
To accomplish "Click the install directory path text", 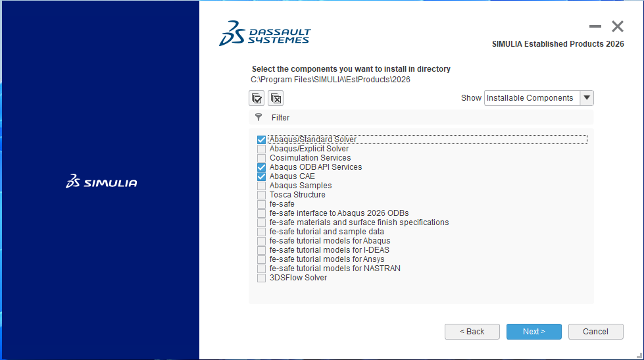I will point(331,80).
